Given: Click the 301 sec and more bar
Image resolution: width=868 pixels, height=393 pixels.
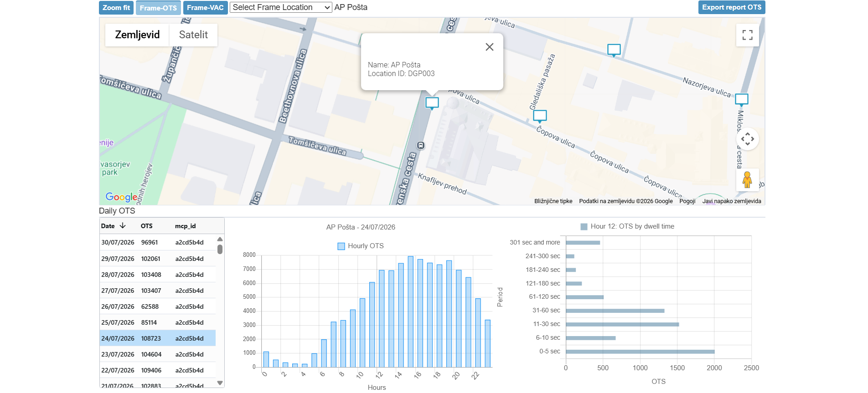Looking at the screenshot, I should pyautogui.click(x=583, y=243).
